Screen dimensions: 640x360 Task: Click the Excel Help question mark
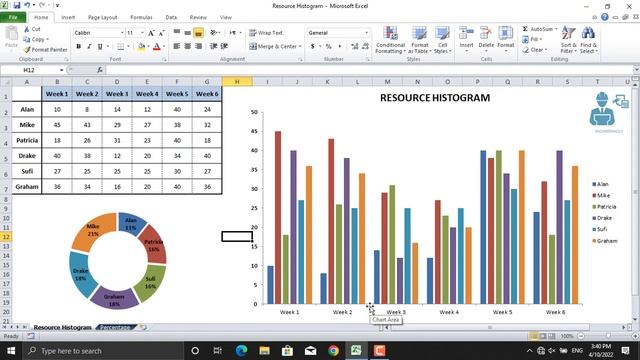click(604, 17)
